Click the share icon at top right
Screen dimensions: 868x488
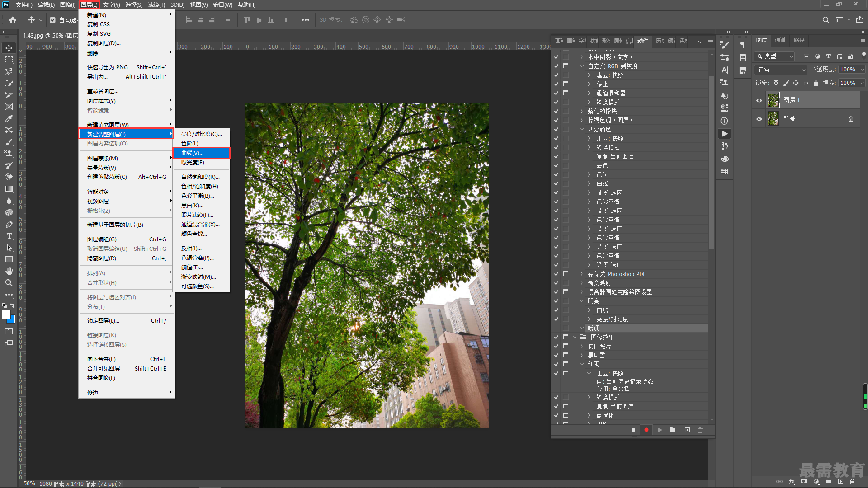tap(860, 20)
